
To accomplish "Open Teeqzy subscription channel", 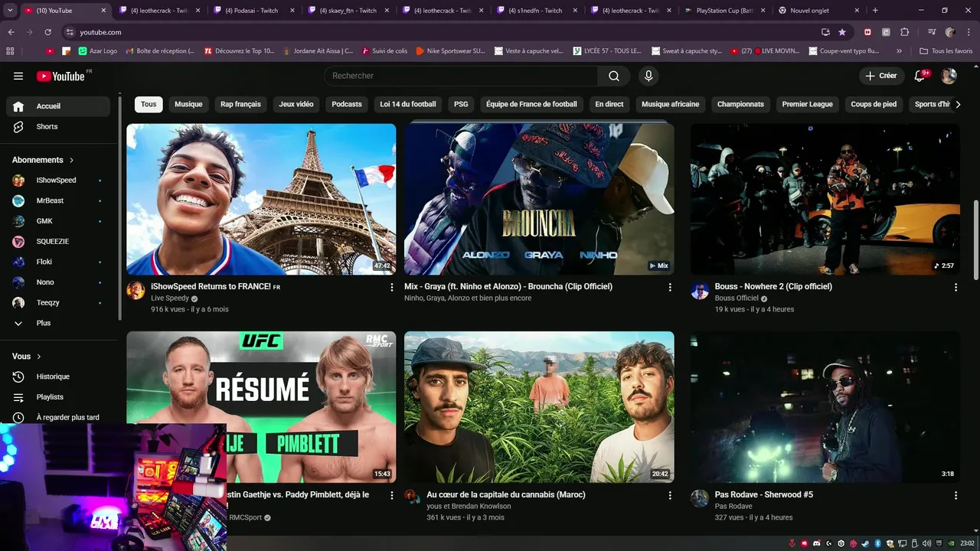I will pyautogui.click(x=58, y=302).
